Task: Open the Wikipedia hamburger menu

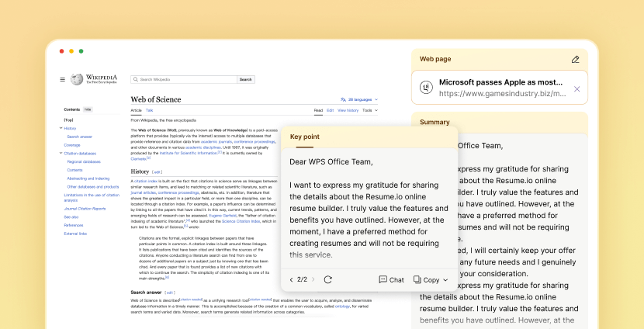Action: pos(62,80)
